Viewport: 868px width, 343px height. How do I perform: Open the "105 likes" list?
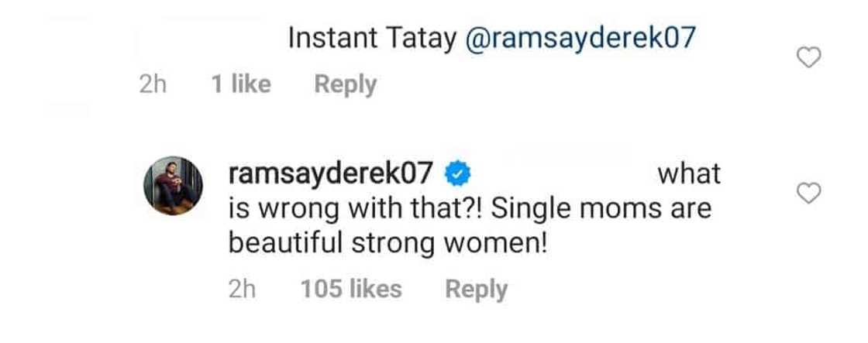[x=351, y=290]
